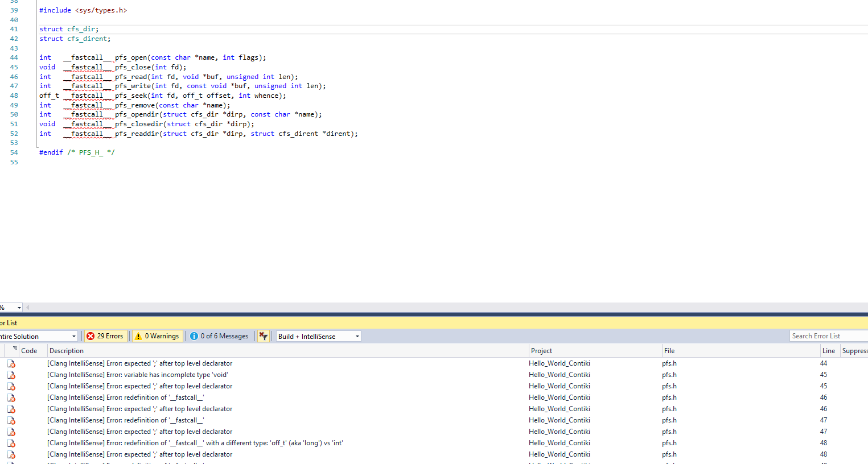Select 'variable has incomplete type void' description
This screenshot has height=464, width=868.
[x=137, y=375]
